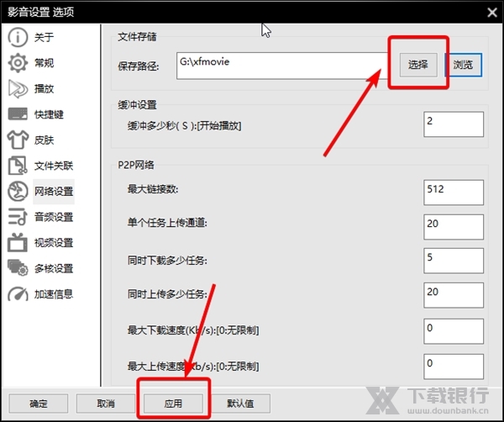Click the 最大链接数 input field
This screenshot has height=422, width=504.
(454, 193)
